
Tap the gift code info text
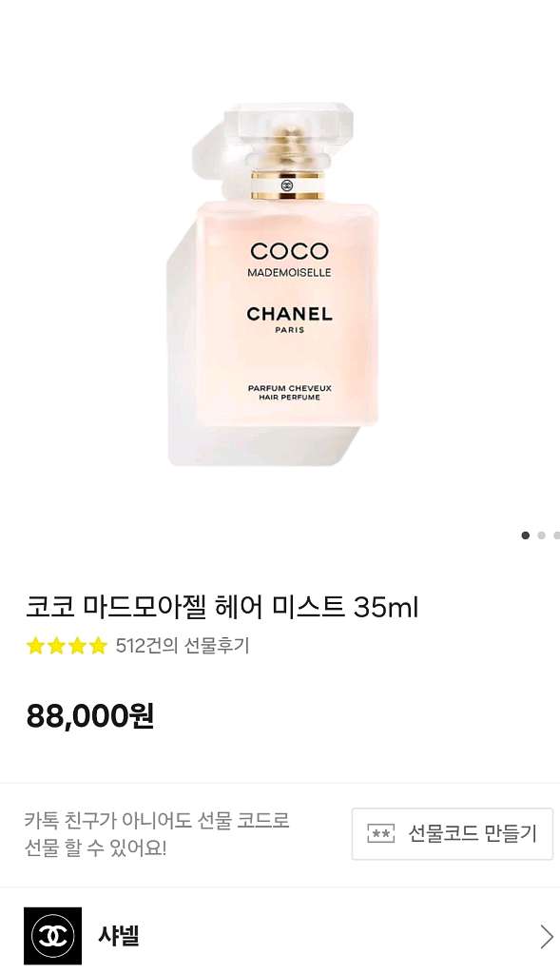point(157,833)
